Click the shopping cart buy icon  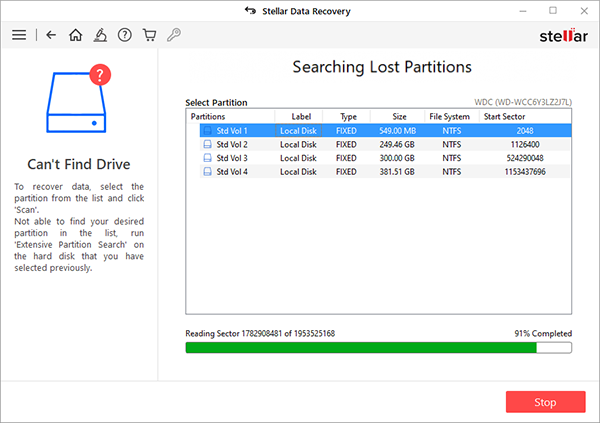[149, 35]
